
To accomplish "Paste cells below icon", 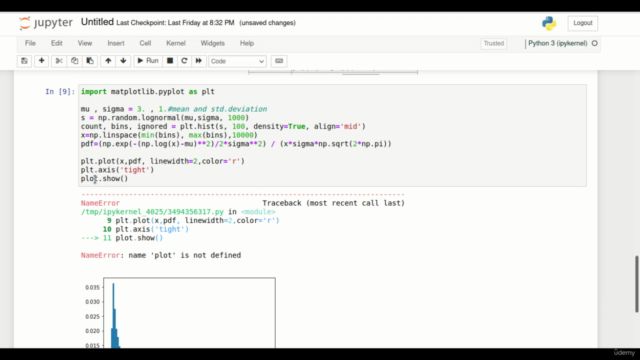I will [x=90, y=61].
